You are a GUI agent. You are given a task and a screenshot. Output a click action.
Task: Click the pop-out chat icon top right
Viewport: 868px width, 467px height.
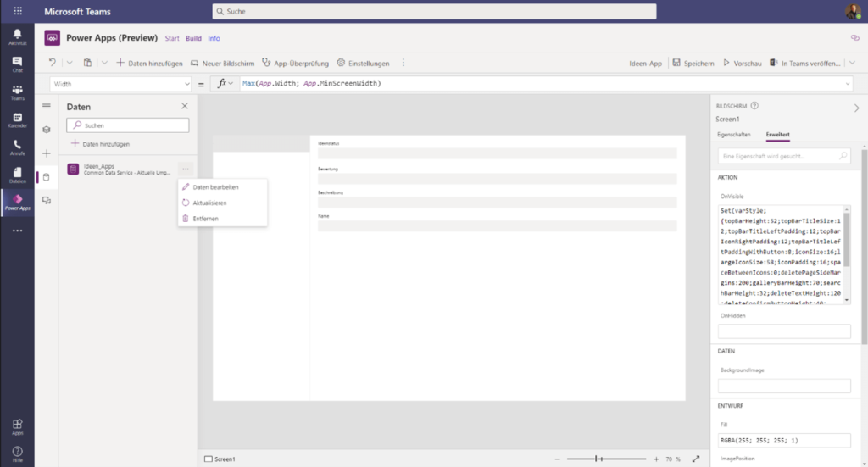click(854, 38)
